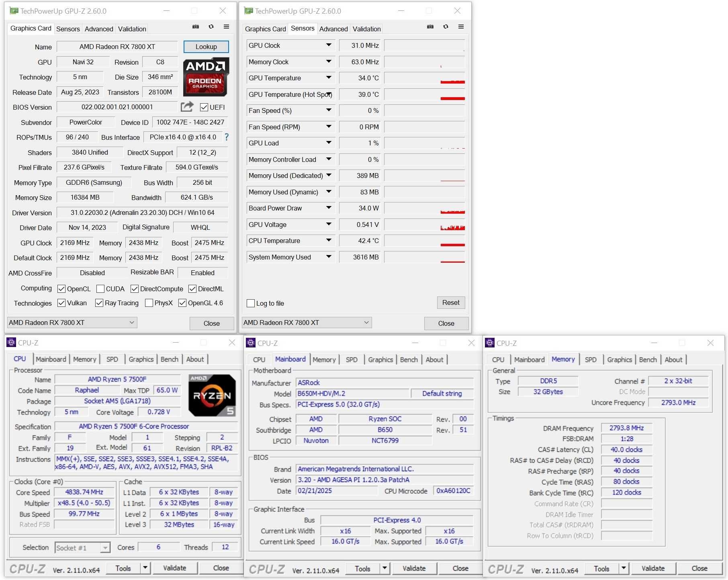This screenshot has height=580, width=728.
Task: Click the Board Power Draw sensor graph
Action: (x=424, y=208)
